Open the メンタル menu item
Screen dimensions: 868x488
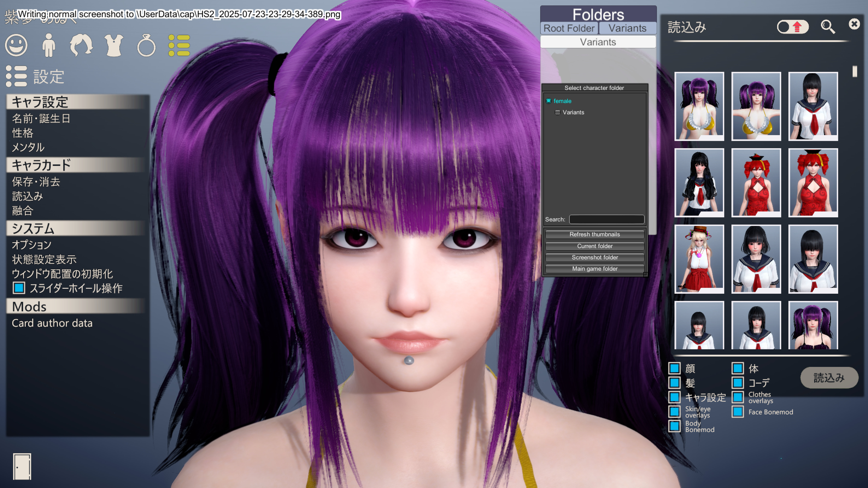point(28,147)
